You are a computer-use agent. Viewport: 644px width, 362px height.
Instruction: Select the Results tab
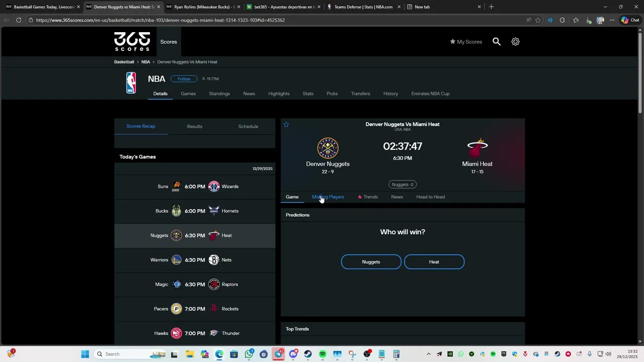(195, 126)
